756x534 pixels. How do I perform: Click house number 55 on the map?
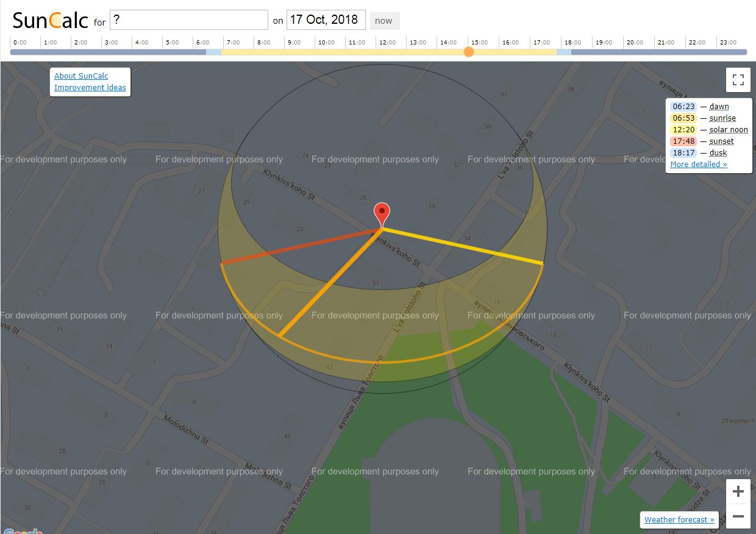tap(432, 207)
